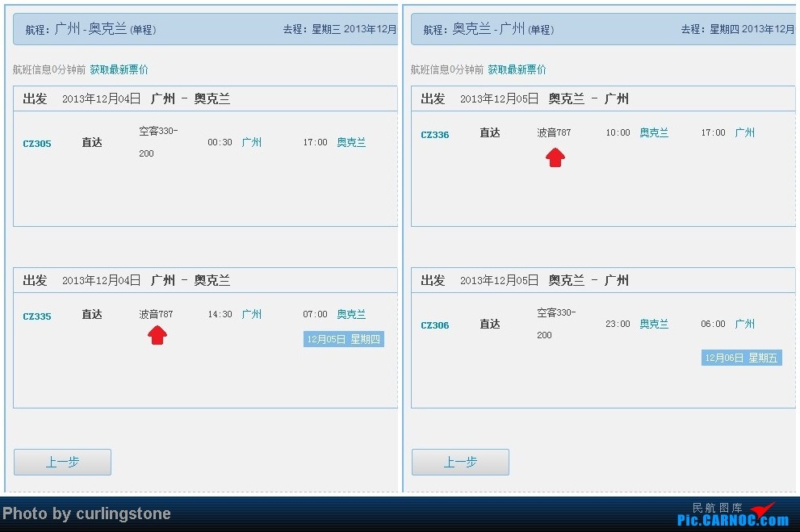Click 获取最新票价 link in 奥克兰-广州 panel
The width and height of the screenshot is (800, 532).
pyautogui.click(x=517, y=69)
